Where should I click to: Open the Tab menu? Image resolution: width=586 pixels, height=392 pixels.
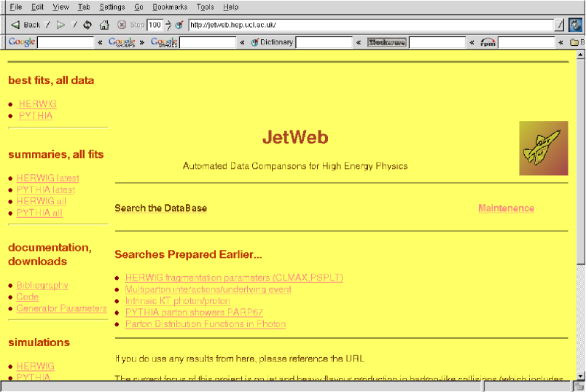[84, 7]
